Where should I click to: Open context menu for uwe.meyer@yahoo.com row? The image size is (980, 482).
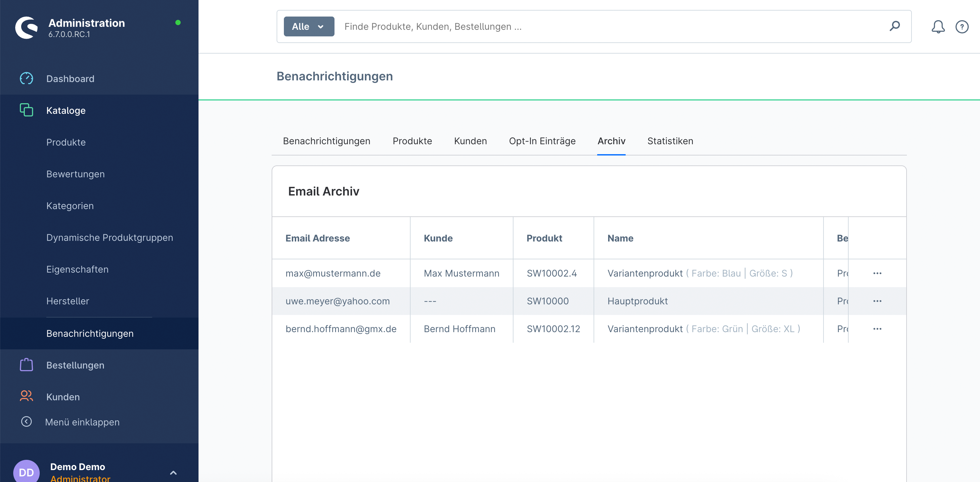[877, 301]
